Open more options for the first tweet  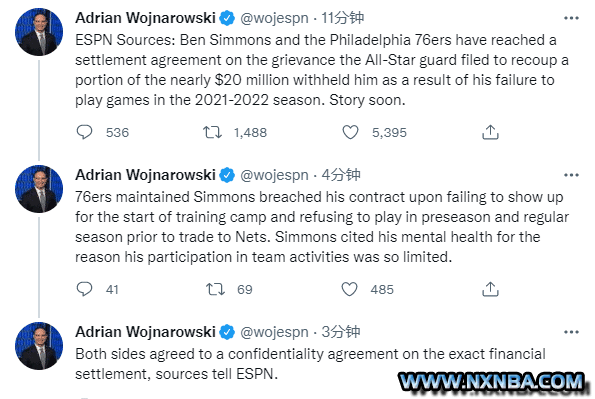pos(571,18)
